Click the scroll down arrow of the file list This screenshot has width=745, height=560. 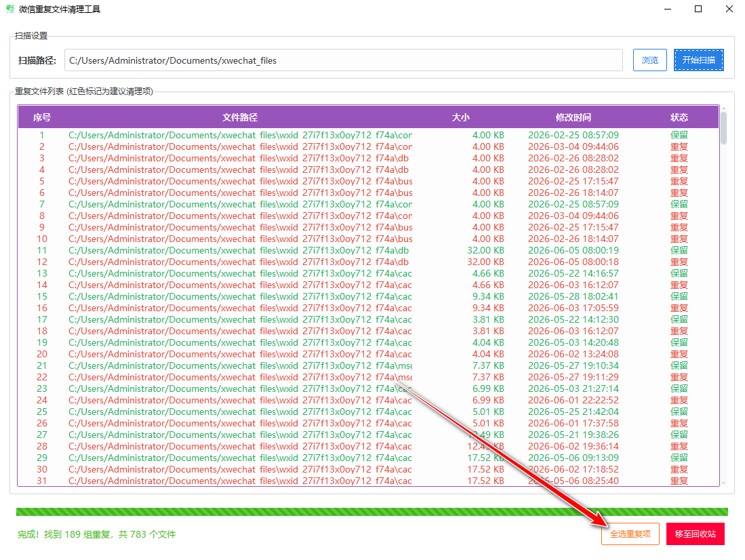[x=723, y=483]
